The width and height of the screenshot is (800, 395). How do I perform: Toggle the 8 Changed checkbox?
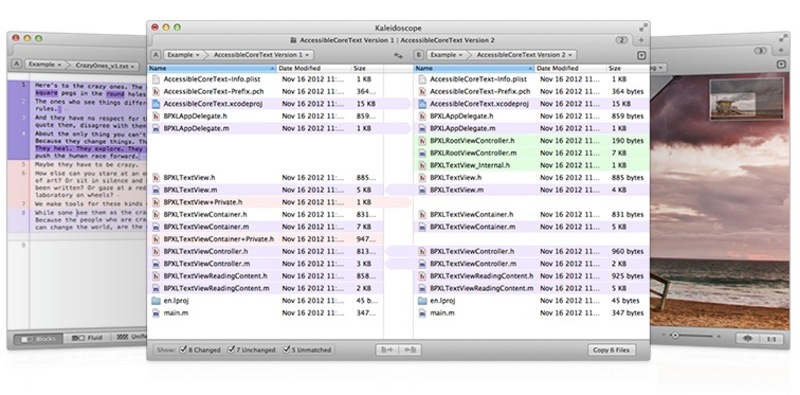point(183,350)
